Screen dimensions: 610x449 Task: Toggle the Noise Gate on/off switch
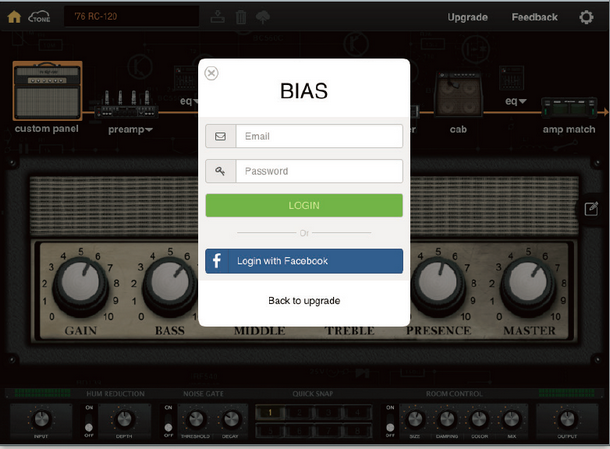[x=168, y=422]
